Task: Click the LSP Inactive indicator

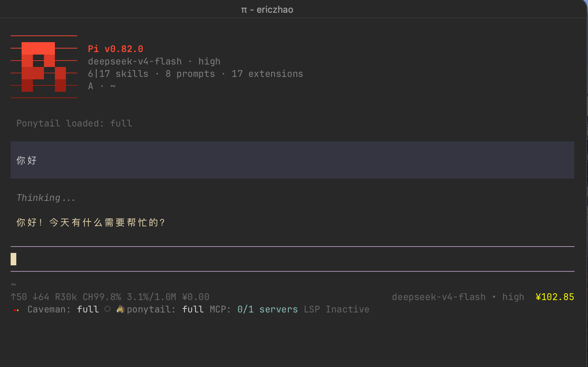Action: [337, 309]
